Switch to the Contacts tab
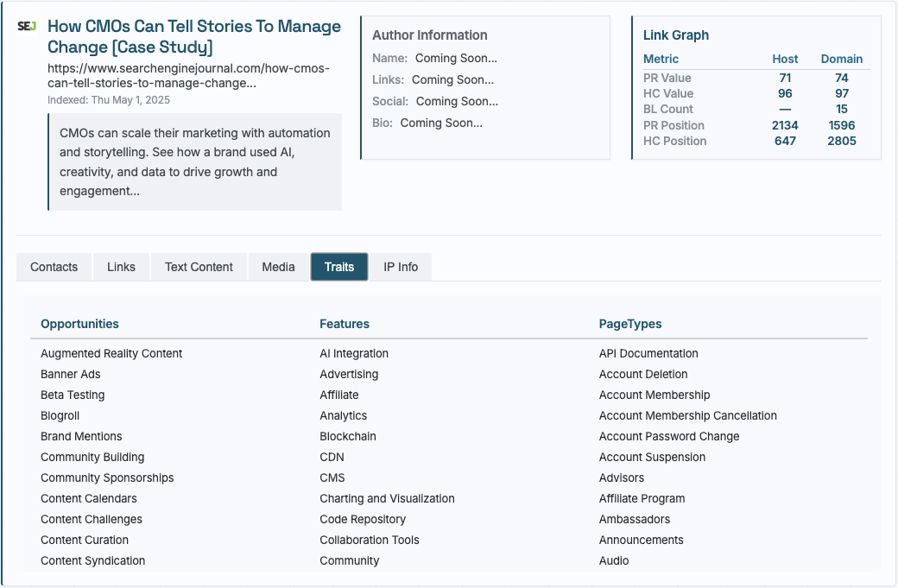Image resolution: width=898 pixels, height=588 pixels. point(54,267)
